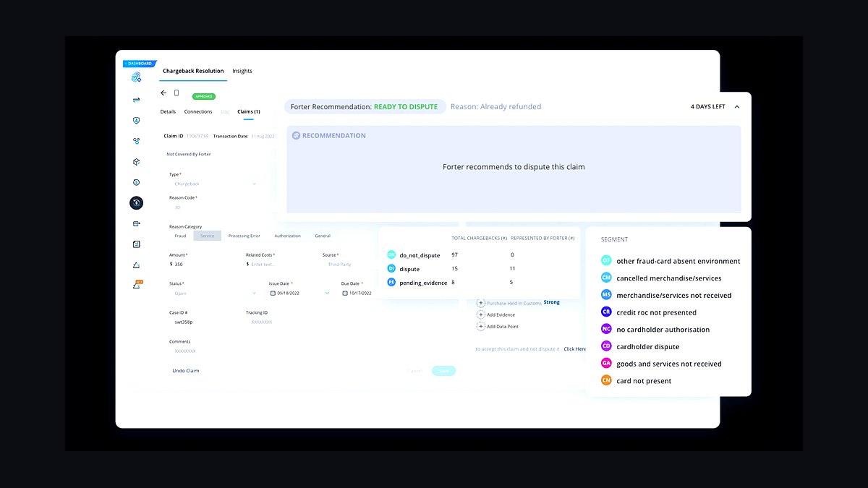Open the two-arrows transfer icon in sidebar
Screen dimensions: 868x488
[x=136, y=100]
